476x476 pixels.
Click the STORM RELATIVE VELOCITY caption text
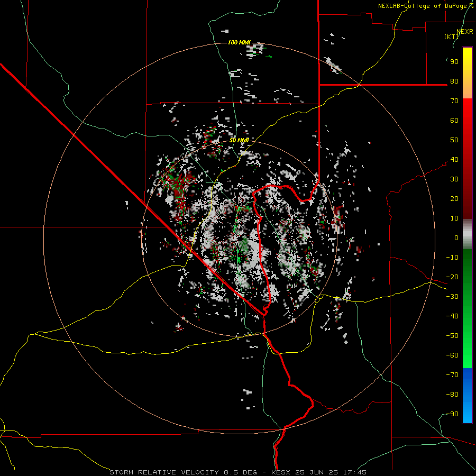pos(164,472)
